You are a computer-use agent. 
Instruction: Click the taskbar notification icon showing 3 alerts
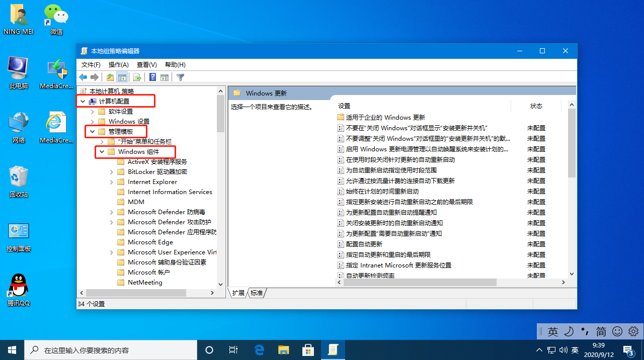point(627,349)
